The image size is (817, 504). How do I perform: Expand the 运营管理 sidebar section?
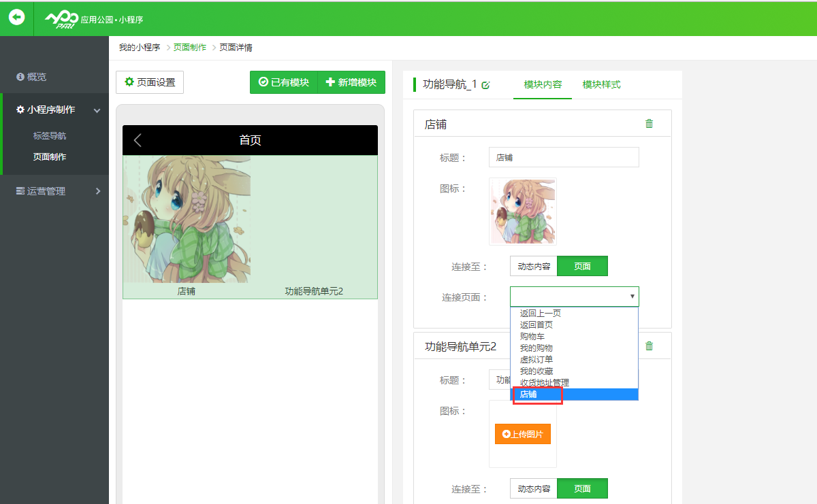[97, 191]
